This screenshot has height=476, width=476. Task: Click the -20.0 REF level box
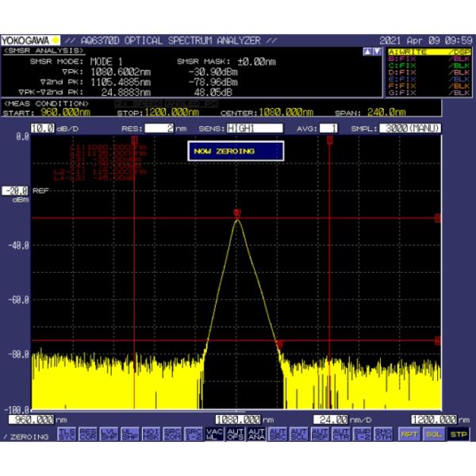[x=16, y=191]
